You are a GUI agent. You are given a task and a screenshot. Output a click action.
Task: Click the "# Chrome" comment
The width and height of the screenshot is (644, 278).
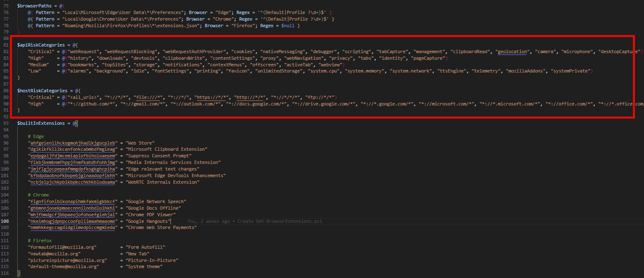[38, 195]
